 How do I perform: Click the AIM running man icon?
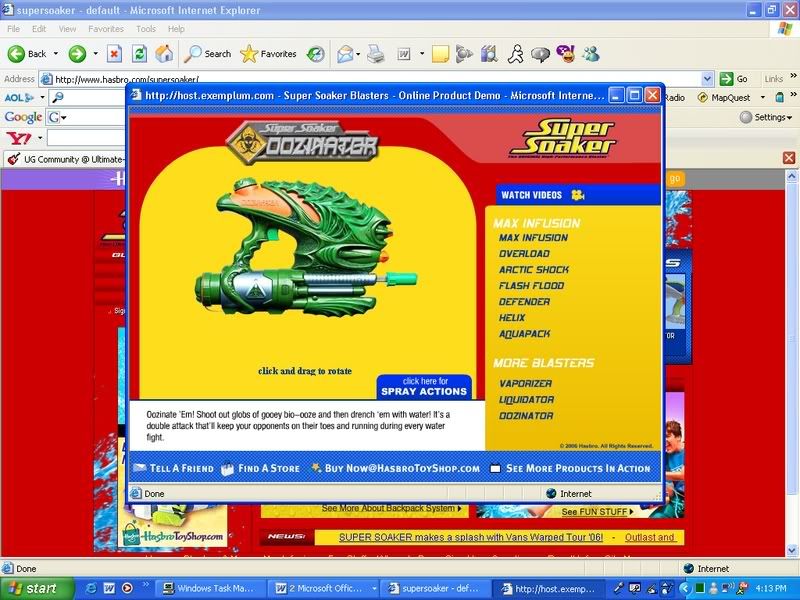coord(515,54)
